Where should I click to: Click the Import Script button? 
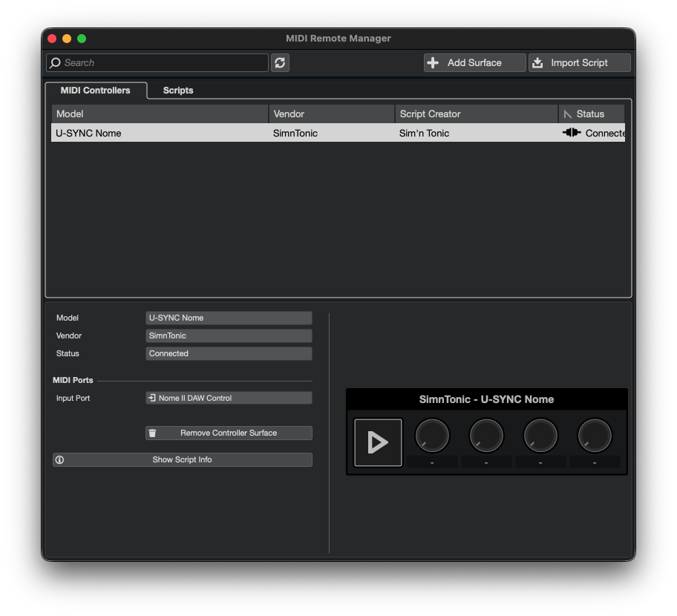tap(580, 62)
